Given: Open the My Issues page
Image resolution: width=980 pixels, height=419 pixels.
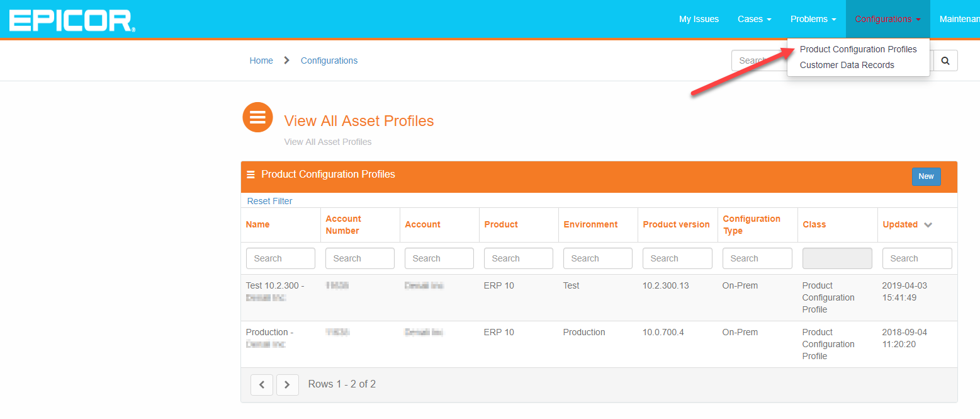Looking at the screenshot, I should [x=699, y=19].
